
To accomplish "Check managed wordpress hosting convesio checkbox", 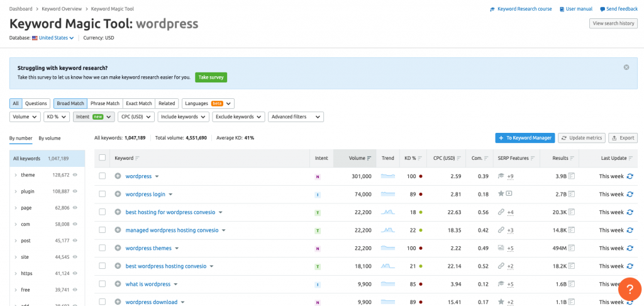I will pyautogui.click(x=103, y=230).
